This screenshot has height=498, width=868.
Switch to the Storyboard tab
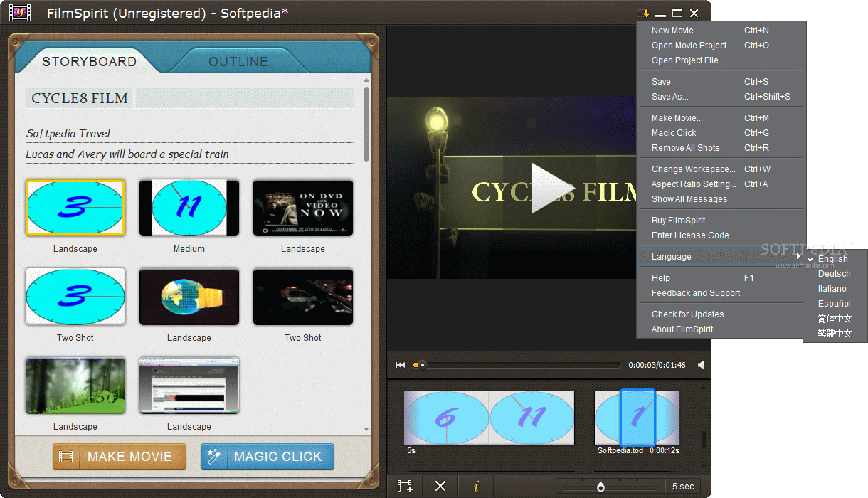click(89, 62)
